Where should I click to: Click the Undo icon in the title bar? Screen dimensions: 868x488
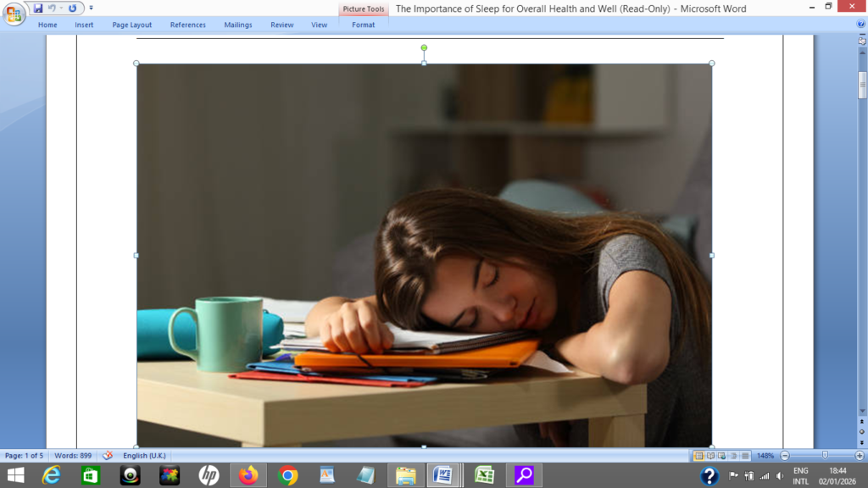pos(52,8)
